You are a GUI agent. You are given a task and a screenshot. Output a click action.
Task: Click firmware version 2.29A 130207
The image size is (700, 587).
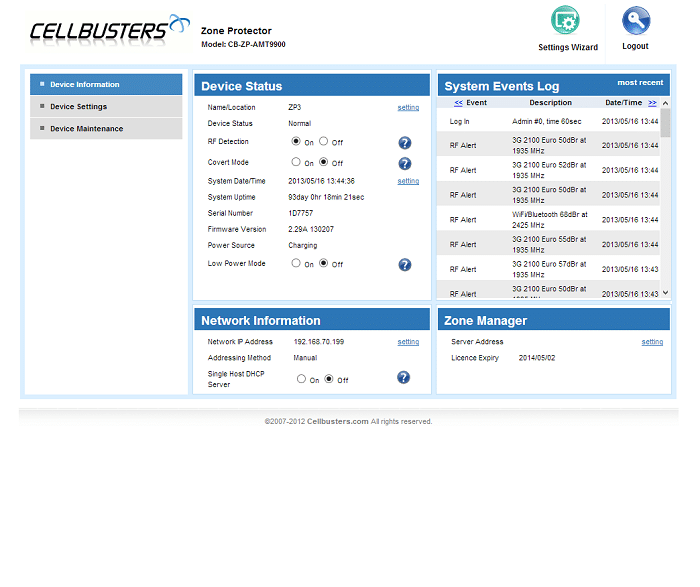click(311, 229)
